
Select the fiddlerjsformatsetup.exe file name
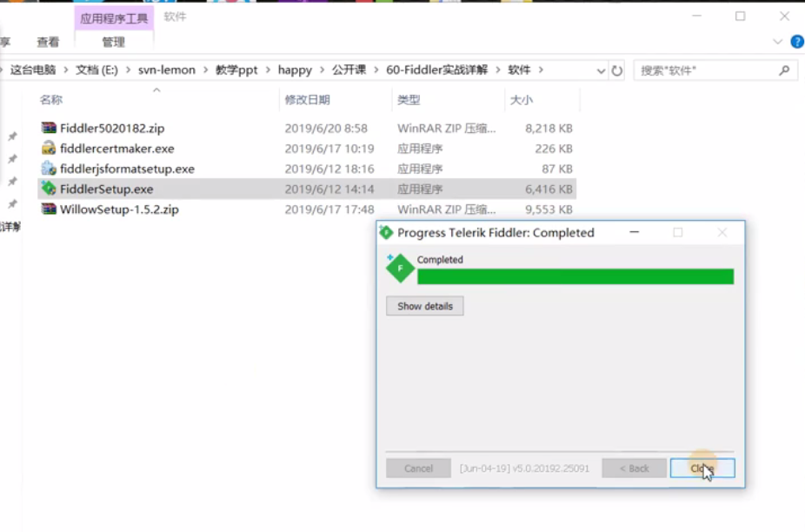coord(127,169)
